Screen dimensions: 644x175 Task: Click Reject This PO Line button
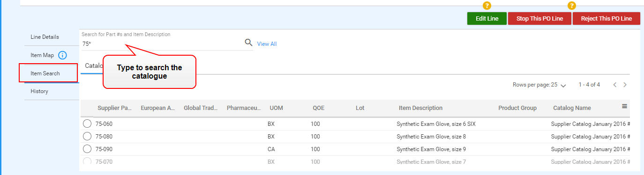pos(606,19)
